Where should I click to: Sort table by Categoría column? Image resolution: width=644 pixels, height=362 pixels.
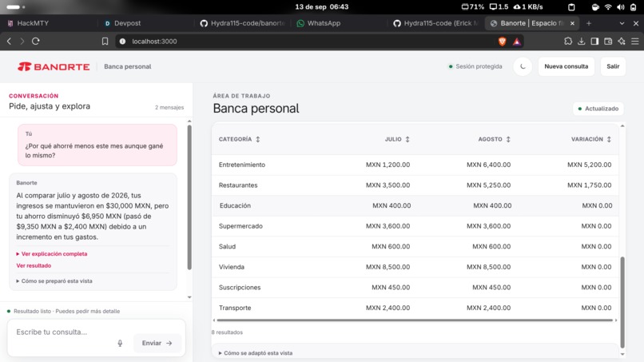coord(239,139)
